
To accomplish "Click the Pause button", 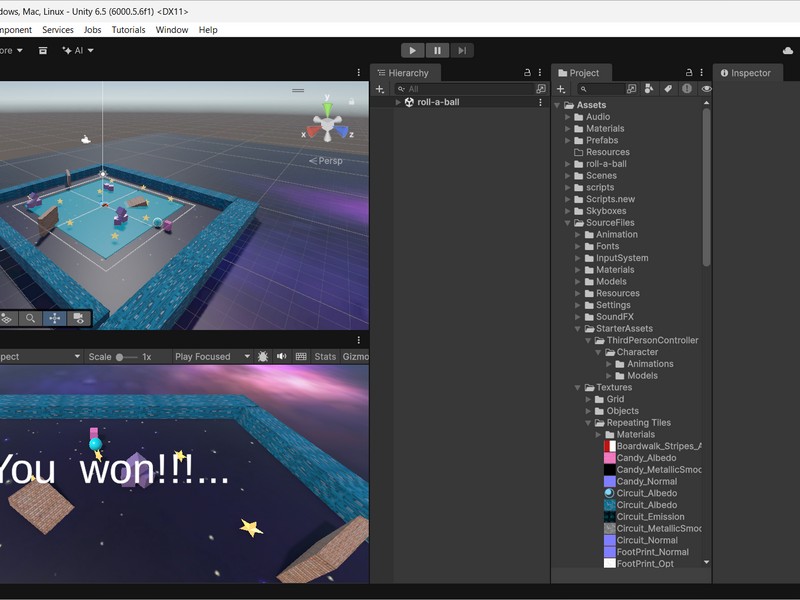I will coord(437,51).
